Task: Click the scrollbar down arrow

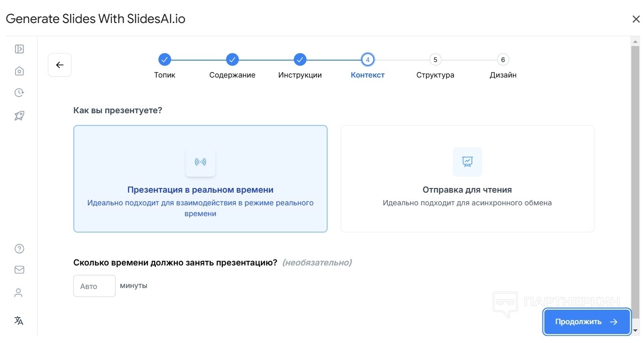Action: 635,331
